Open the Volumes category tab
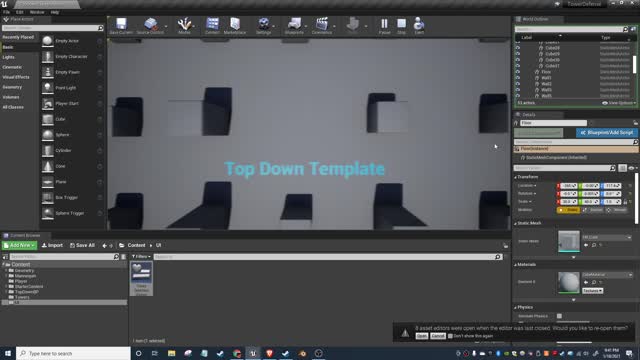This screenshot has width=640, height=360. click(11, 97)
